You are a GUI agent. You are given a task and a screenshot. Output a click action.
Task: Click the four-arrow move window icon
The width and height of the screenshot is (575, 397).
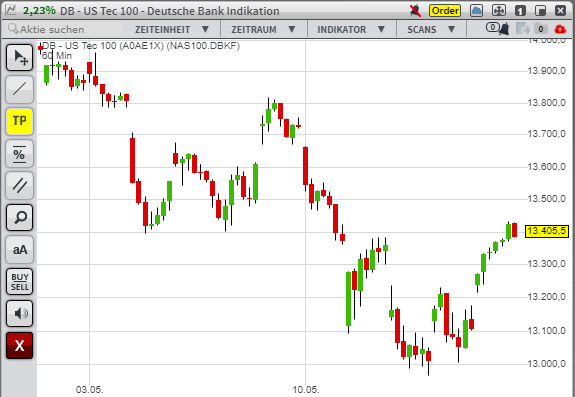(x=498, y=11)
